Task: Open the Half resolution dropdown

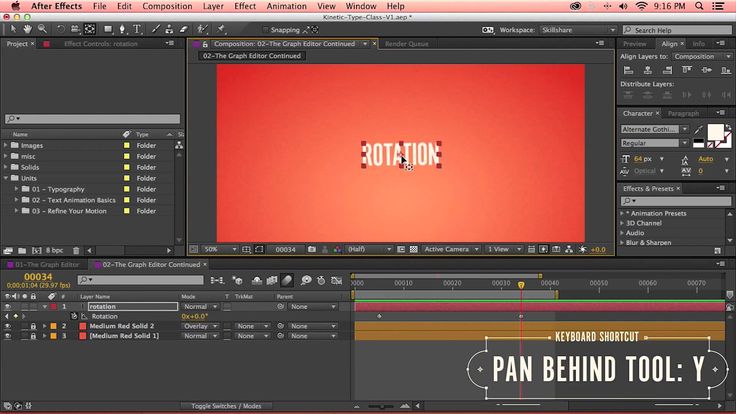Action: point(369,249)
